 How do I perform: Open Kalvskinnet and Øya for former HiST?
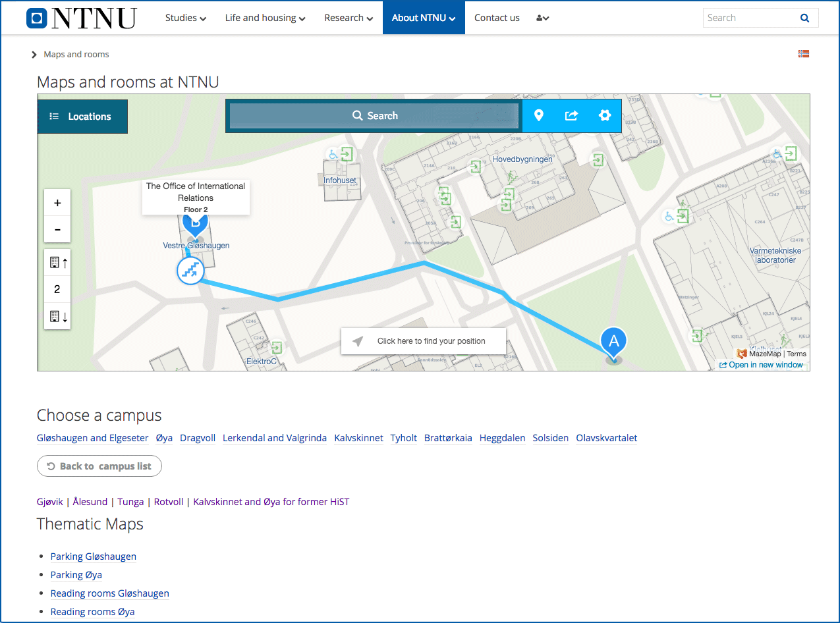pyautogui.click(x=271, y=502)
